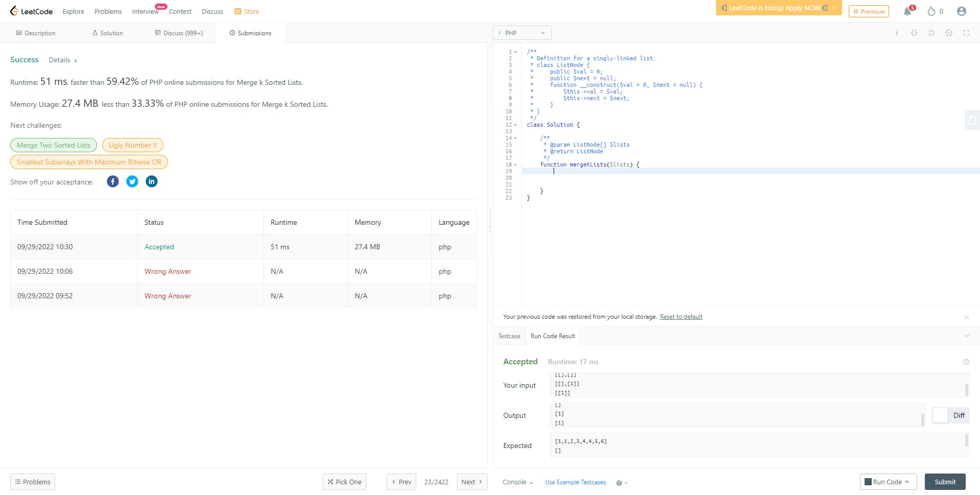980x495 pixels.
Task: Reset code to default with the circular arrow icon
Action: tap(931, 33)
